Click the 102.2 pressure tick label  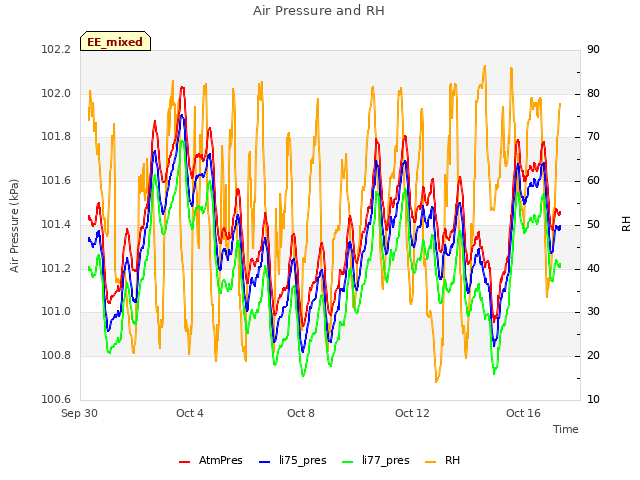pos(56,49)
